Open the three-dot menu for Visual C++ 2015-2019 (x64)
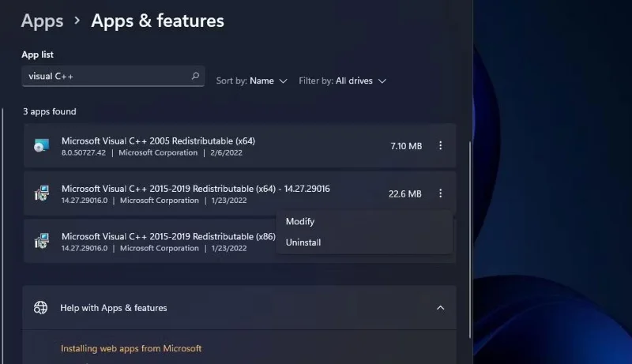Viewport: 632px width, 364px height. coord(440,193)
